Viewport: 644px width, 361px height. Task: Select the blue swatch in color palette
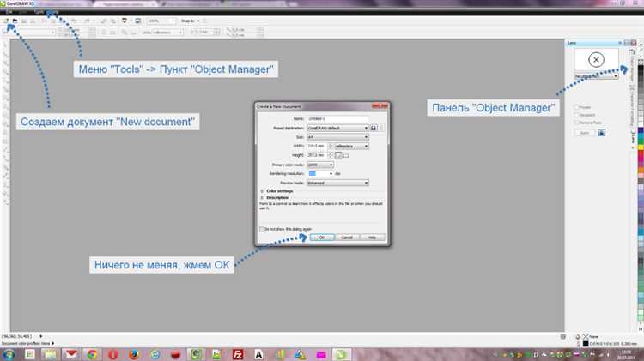point(641,131)
